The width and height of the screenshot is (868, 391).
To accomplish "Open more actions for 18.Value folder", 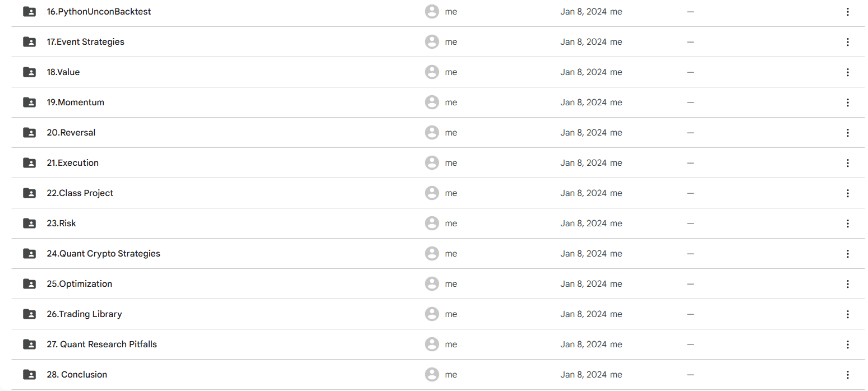I will [x=847, y=72].
